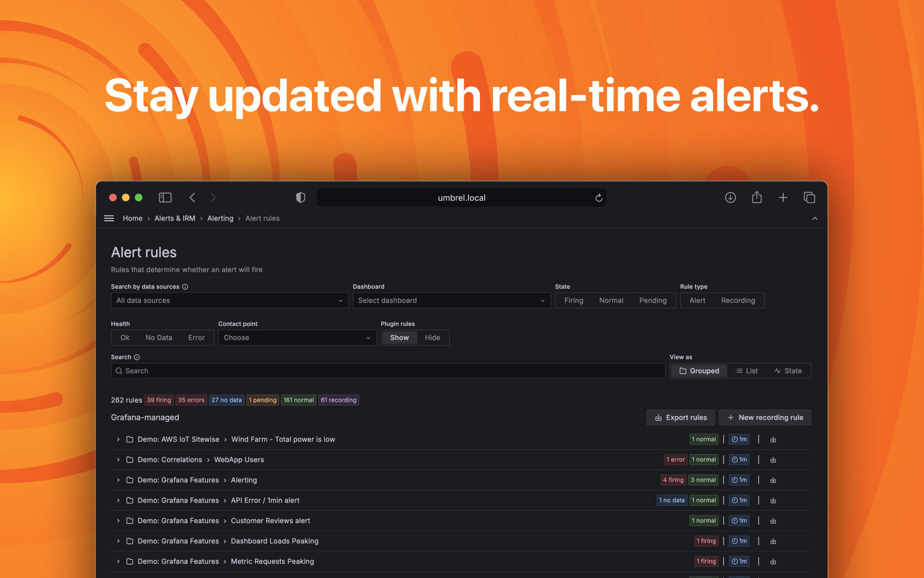
Task: Click the info icon next to Search by data sources
Action: 185,286
